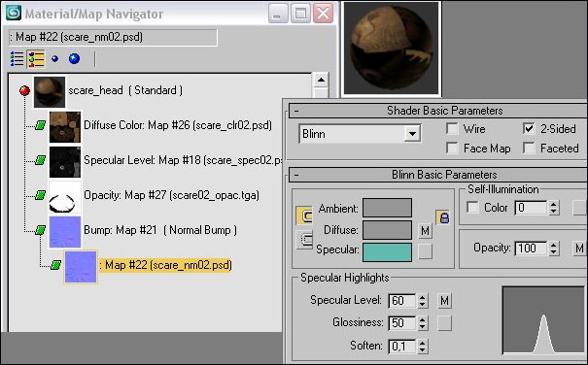Viewport: 588px width, 365px height.
Task: Click the empty Specular color map button
Action: click(x=425, y=251)
